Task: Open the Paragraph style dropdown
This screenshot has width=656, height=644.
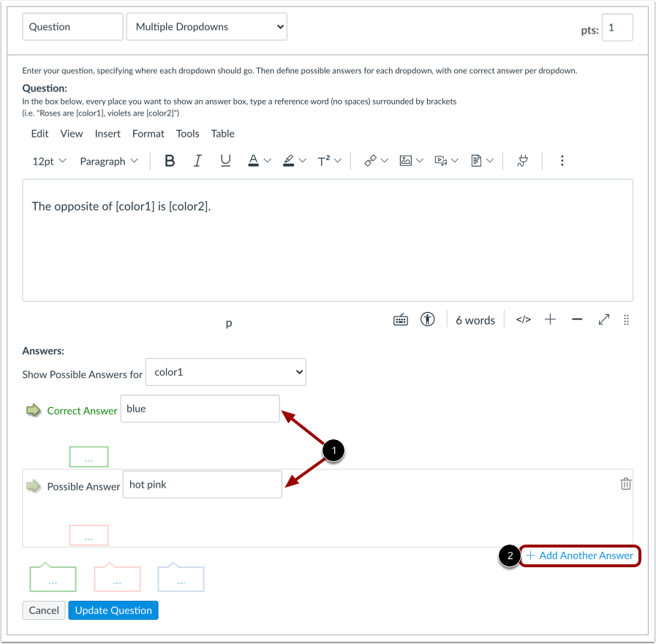Action: (x=108, y=161)
